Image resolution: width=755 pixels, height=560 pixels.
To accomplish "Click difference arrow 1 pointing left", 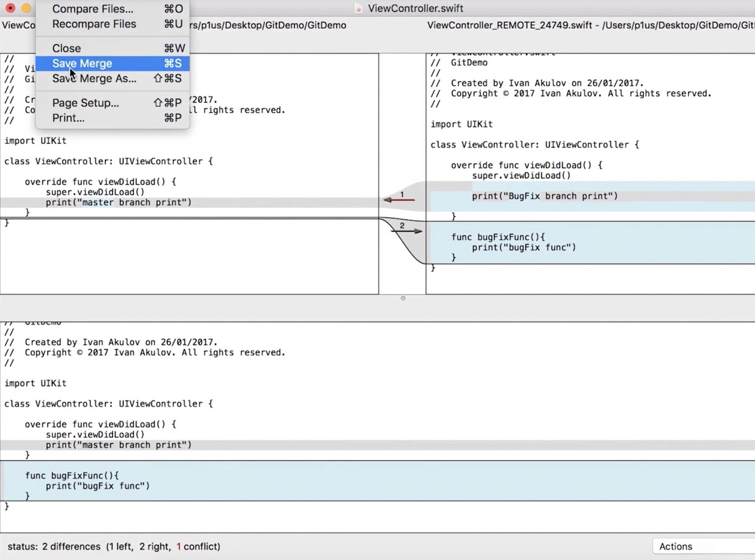I will coord(399,199).
